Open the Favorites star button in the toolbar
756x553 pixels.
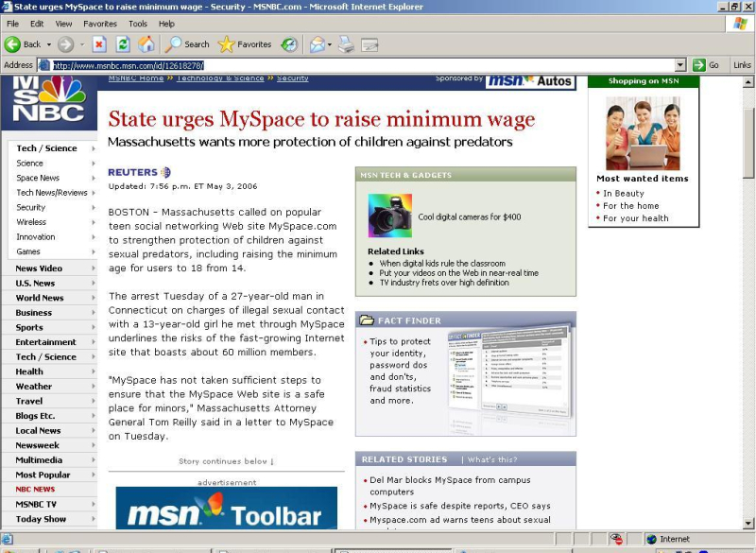coord(245,44)
